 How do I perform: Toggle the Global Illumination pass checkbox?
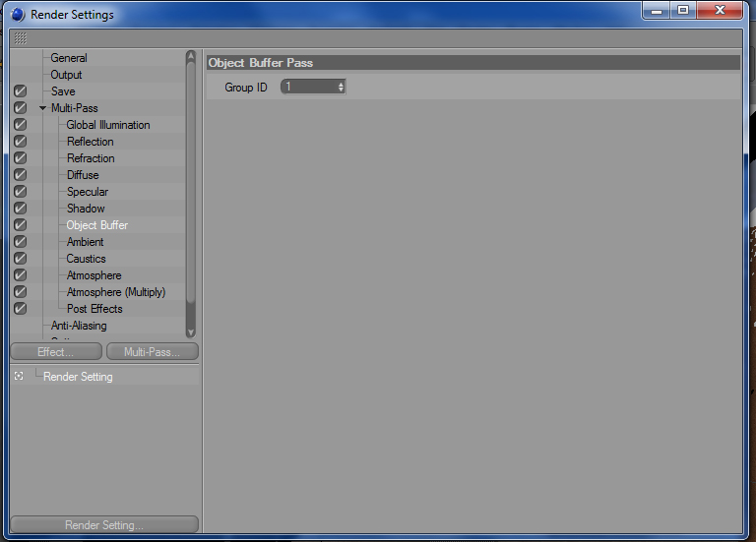(x=21, y=125)
